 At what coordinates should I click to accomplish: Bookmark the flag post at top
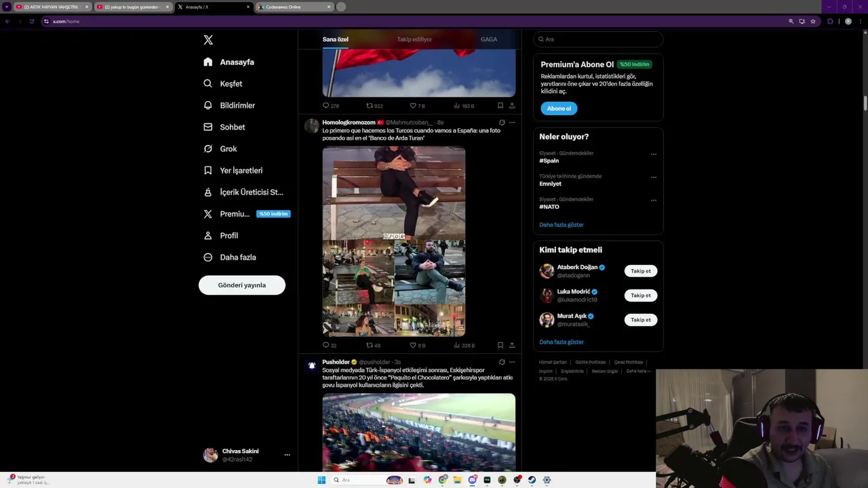click(500, 106)
